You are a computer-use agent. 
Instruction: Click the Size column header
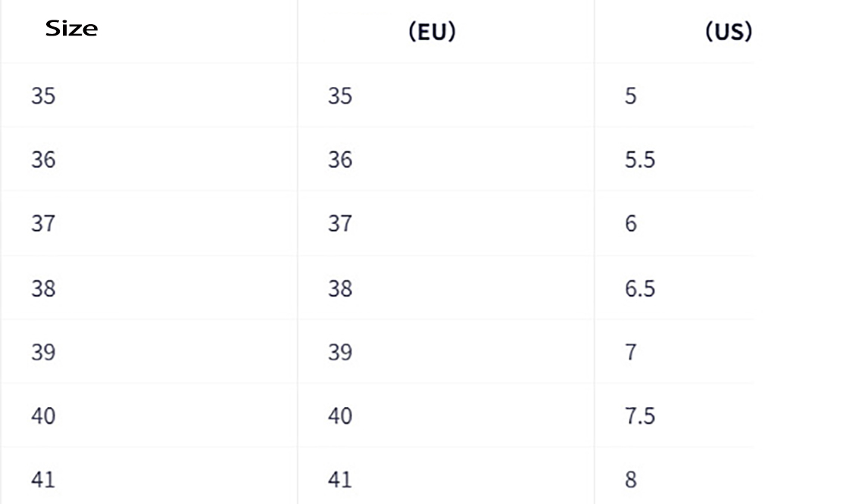pos(71,30)
